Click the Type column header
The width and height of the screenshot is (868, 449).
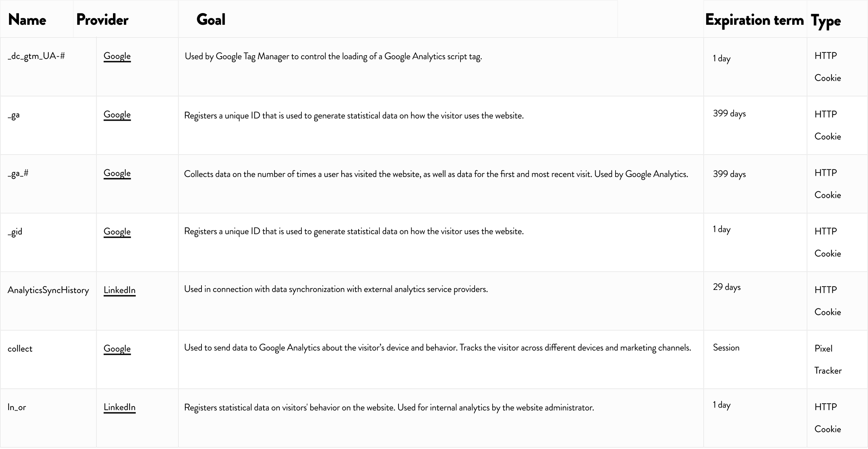[826, 21]
